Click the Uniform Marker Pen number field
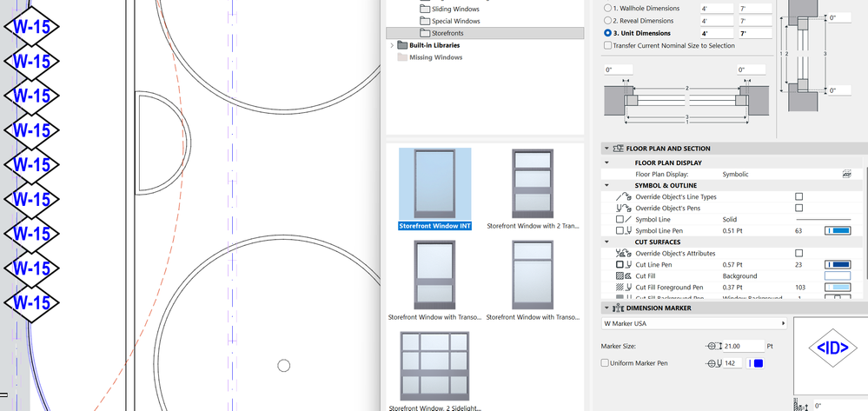 (x=732, y=363)
